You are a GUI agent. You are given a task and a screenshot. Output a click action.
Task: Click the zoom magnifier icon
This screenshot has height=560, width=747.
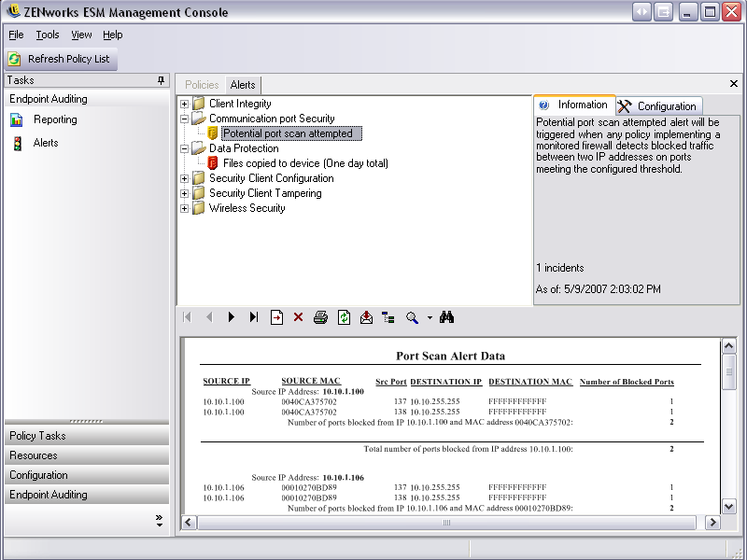pos(412,317)
